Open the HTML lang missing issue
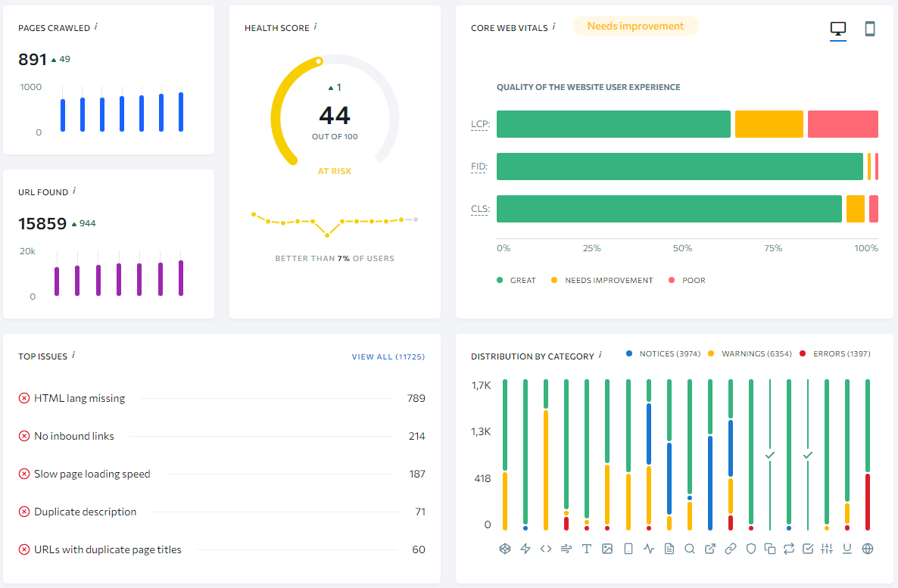 pyautogui.click(x=222, y=398)
